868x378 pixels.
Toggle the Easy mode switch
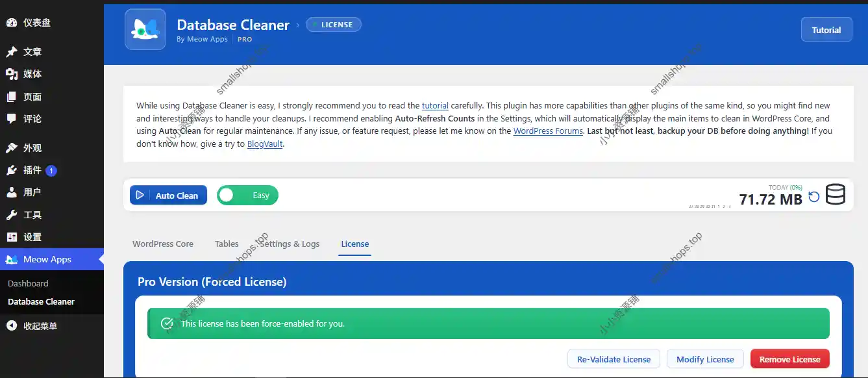(x=247, y=195)
